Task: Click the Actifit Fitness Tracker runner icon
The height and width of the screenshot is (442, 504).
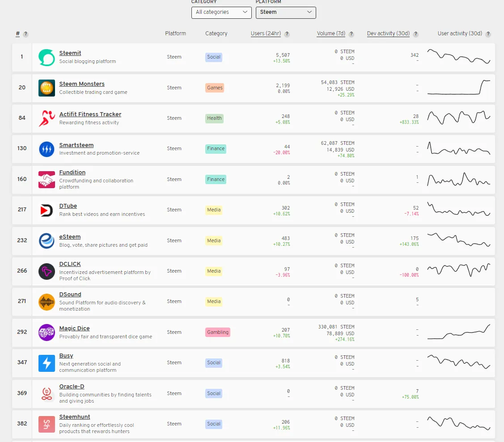Action: click(x=47, y=118)
